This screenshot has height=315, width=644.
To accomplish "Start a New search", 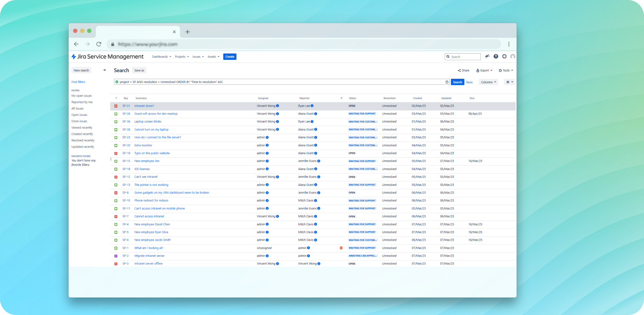I will [x=81, y=70].
